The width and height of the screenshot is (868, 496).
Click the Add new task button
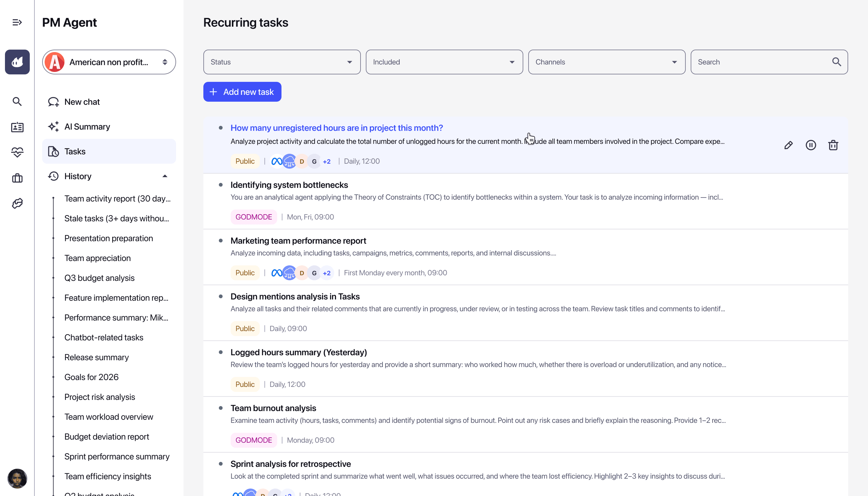[x=242, y=92]
